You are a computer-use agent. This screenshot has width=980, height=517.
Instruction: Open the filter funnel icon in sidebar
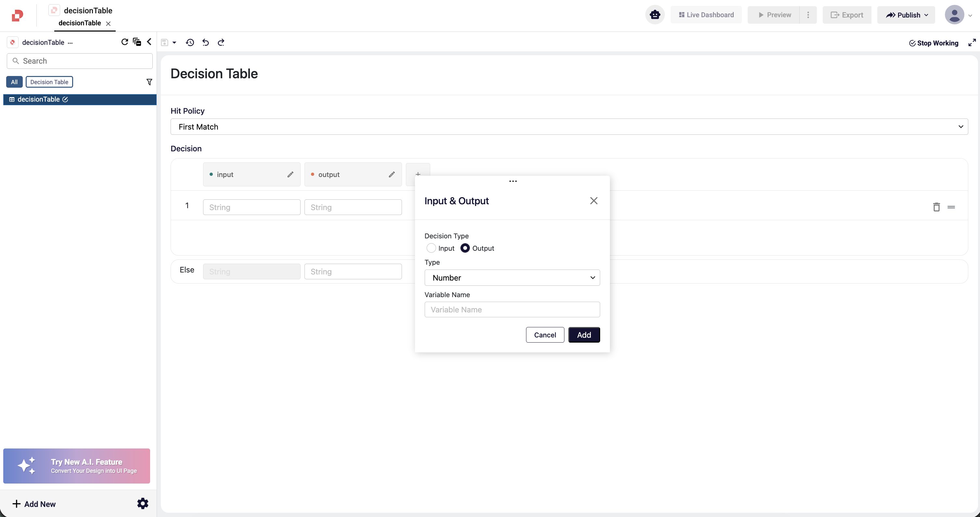149,82
